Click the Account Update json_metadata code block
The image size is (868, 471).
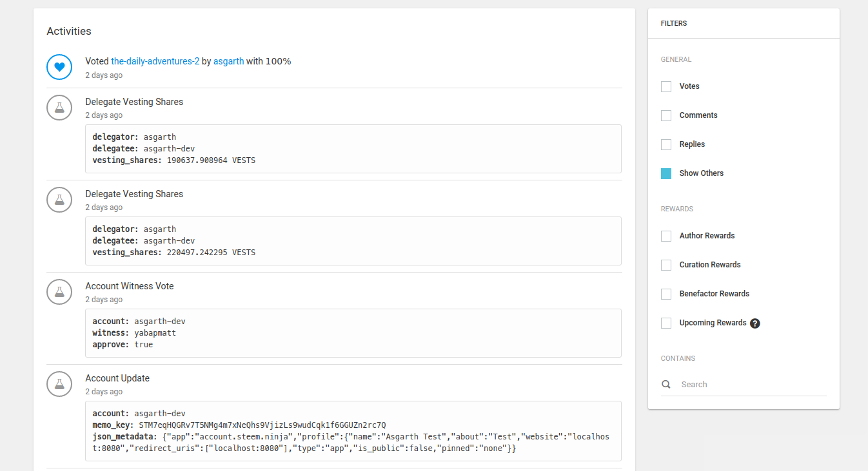[353, 442]
